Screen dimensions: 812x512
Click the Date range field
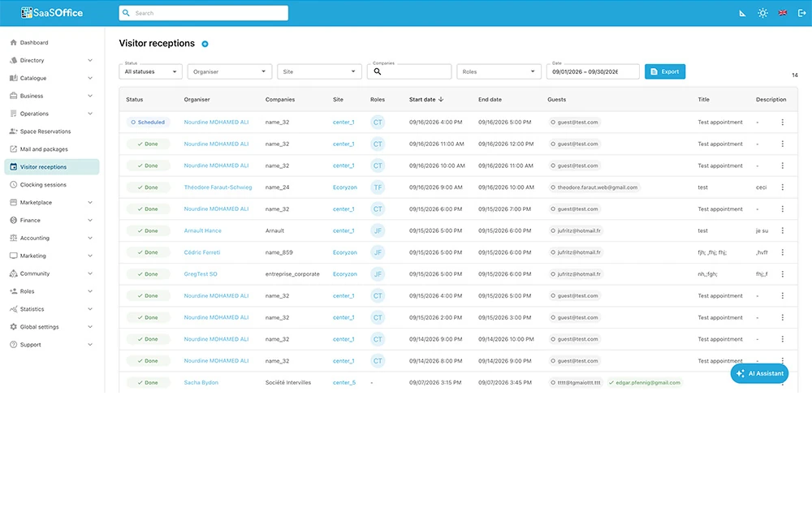click(x=593, y=71)
